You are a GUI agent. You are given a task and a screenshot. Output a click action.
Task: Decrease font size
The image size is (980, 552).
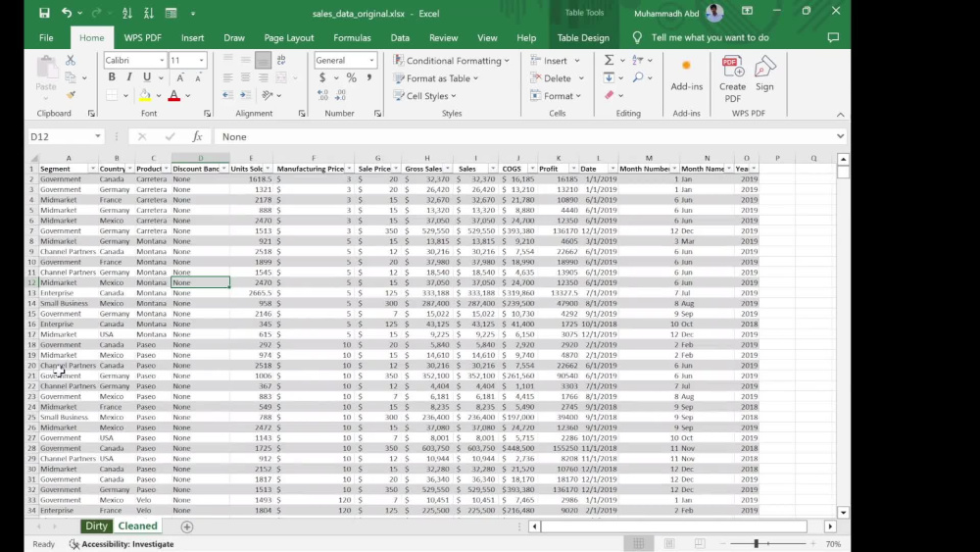pyautogui.click(x=198, y=77)
